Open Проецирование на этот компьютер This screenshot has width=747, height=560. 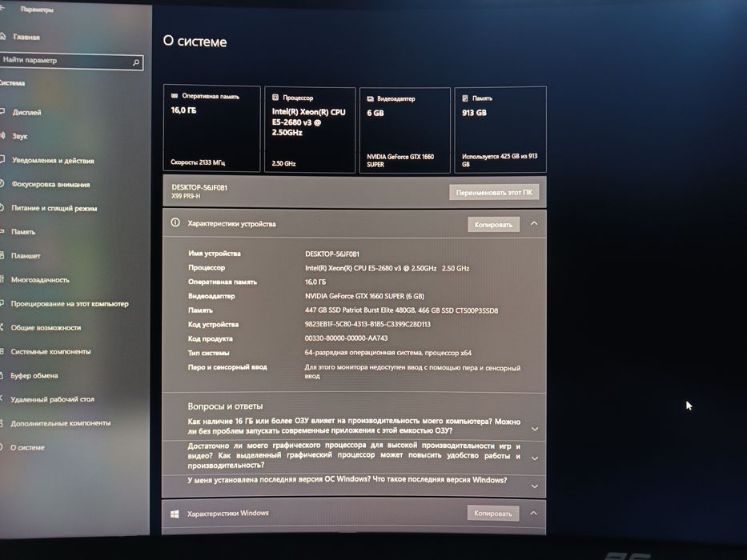pyautogui.click(x=70, y=304)
